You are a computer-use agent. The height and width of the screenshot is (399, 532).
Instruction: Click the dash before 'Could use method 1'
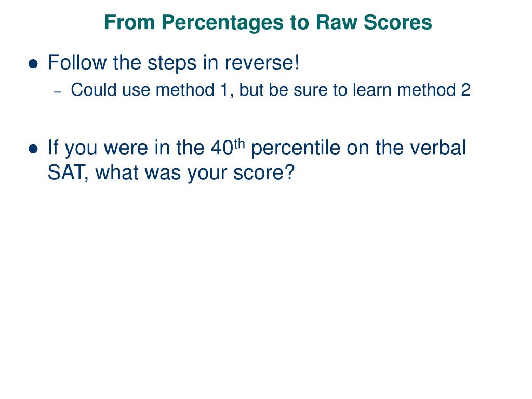pos(58,92)
